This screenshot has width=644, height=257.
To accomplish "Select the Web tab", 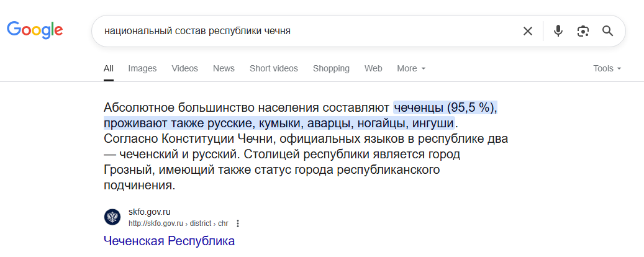I will pos(373,68).
